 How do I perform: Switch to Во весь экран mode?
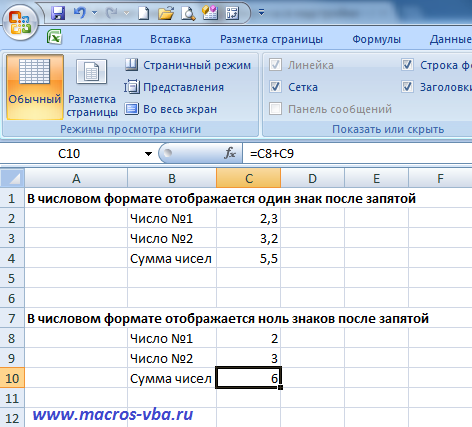(171, 109)
